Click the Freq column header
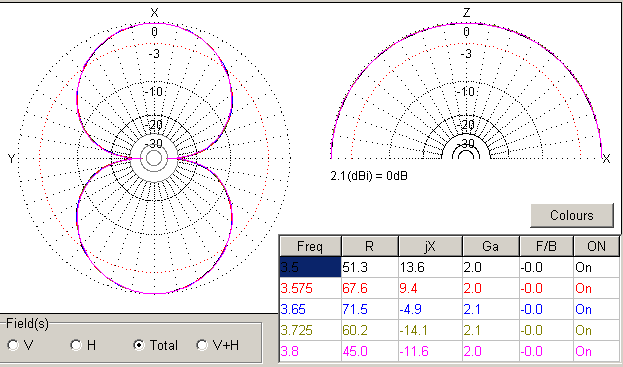The image size is (623, 367). point(310,247)
